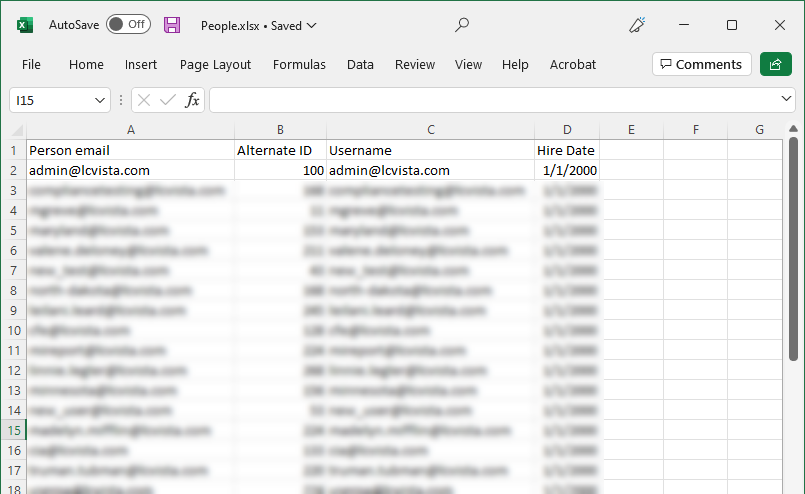Screen dimensions: 805x494
Task: Click the formula bar input field
Action: pyautogui.click(x=490, y=100)
